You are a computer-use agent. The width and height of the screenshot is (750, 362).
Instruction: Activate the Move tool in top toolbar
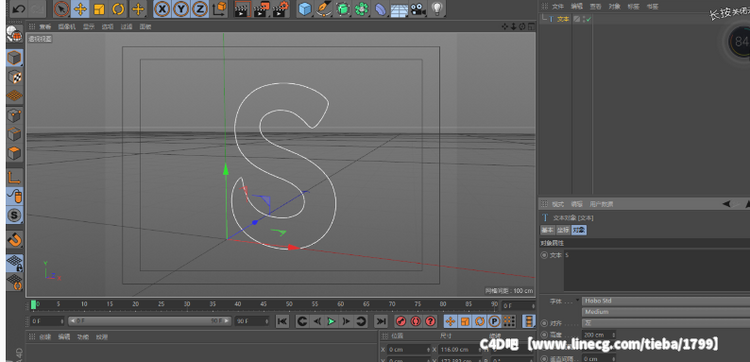(x=80, y=9)
